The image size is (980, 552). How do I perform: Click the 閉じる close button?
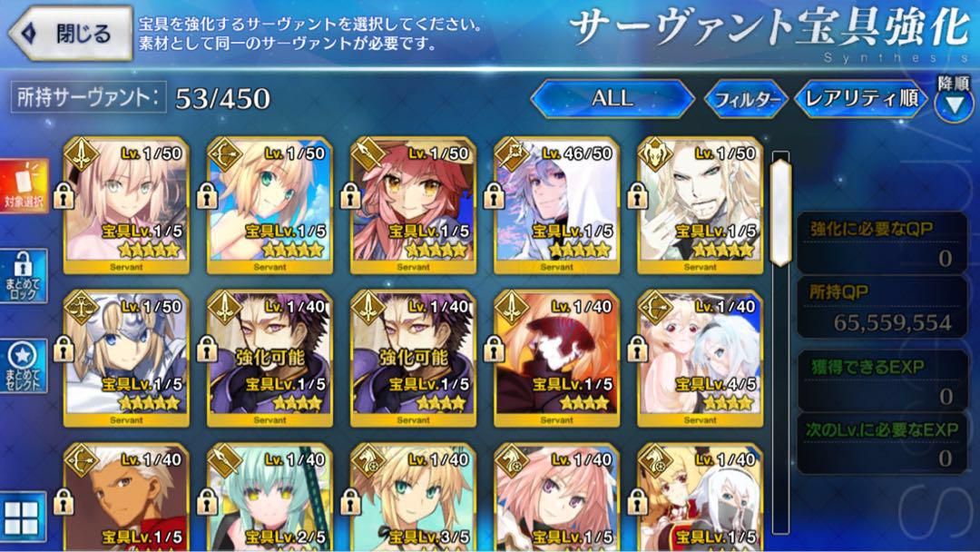71,33
